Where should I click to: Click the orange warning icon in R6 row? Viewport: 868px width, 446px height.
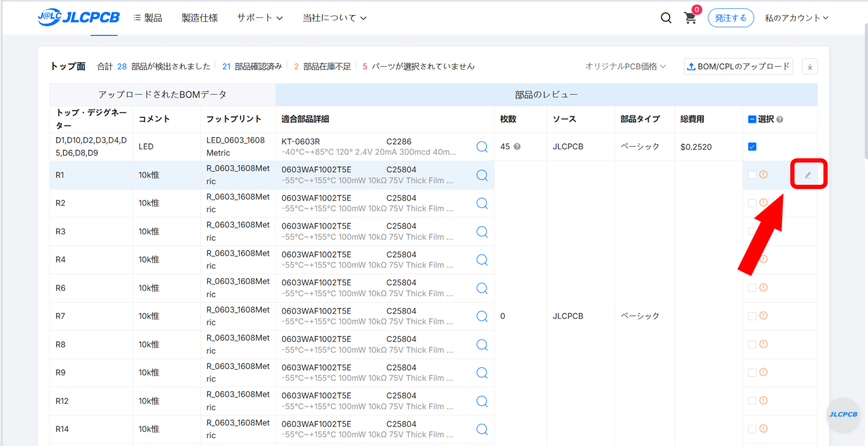763,288
